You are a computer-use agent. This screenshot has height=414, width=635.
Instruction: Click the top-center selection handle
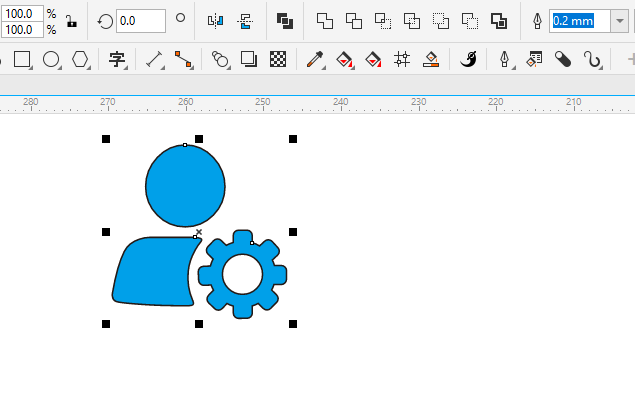pyautogui.click(x=199, y=139)
